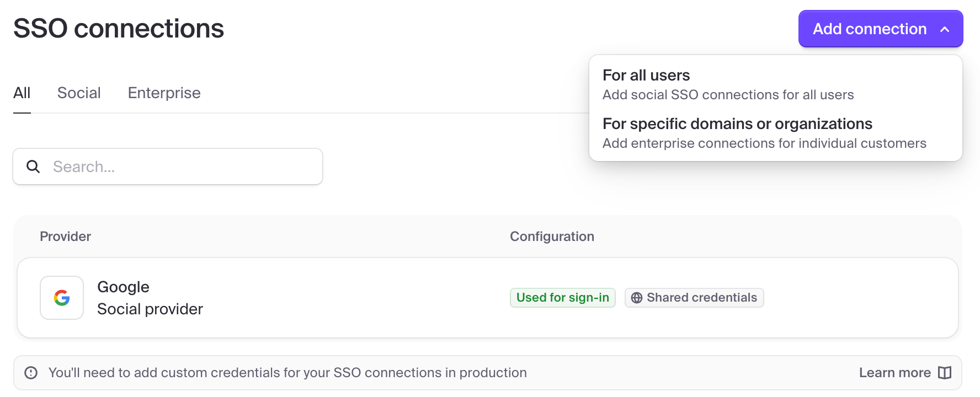
Task: Open the Google Social provider row
Action: click(x=488, y=298)
